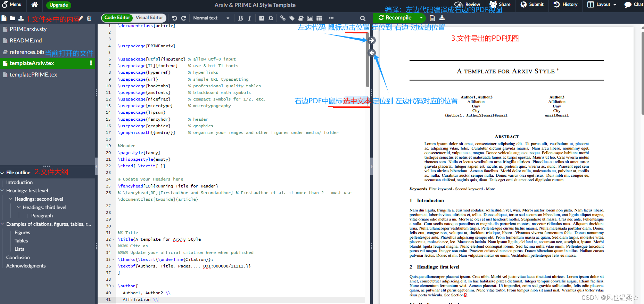Image resolution: width=644 pixels, height=304 pixels.
Task: Go to Figures in outline
Action: coord(22,232)
